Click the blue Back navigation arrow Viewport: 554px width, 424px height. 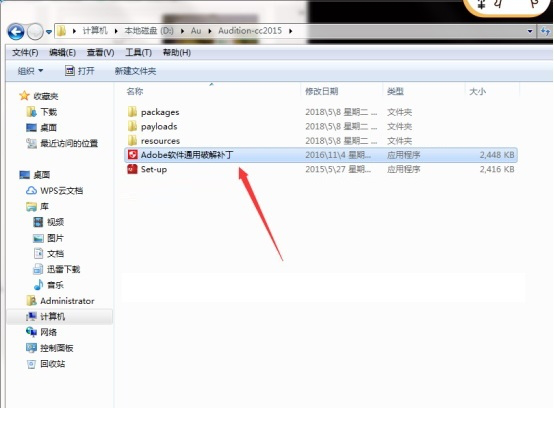pyautogui.click(x=16, y=32)
